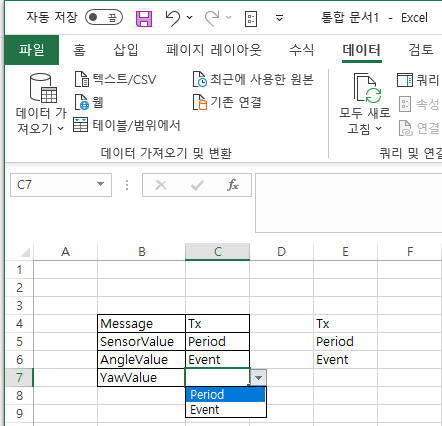Click cell E5 containing Period
This screenshot has height=426, width=442.
(346, 342)
